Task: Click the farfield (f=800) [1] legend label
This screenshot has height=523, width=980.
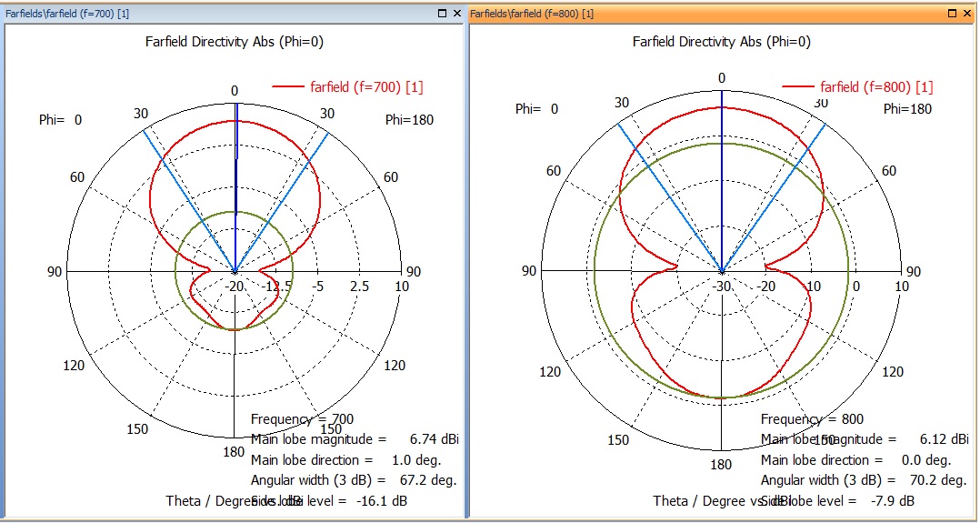Action: [877, 87]
